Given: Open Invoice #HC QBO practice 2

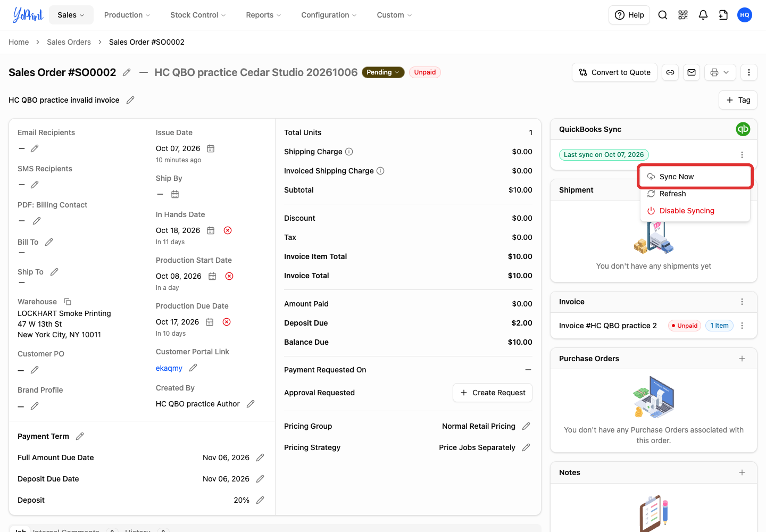Looking at the screenshot, I should 608,326.
